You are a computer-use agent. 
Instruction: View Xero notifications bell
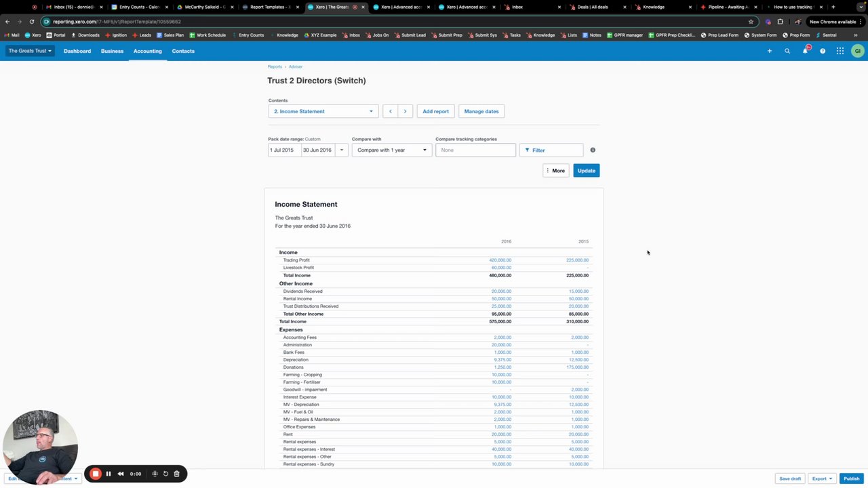805,51
